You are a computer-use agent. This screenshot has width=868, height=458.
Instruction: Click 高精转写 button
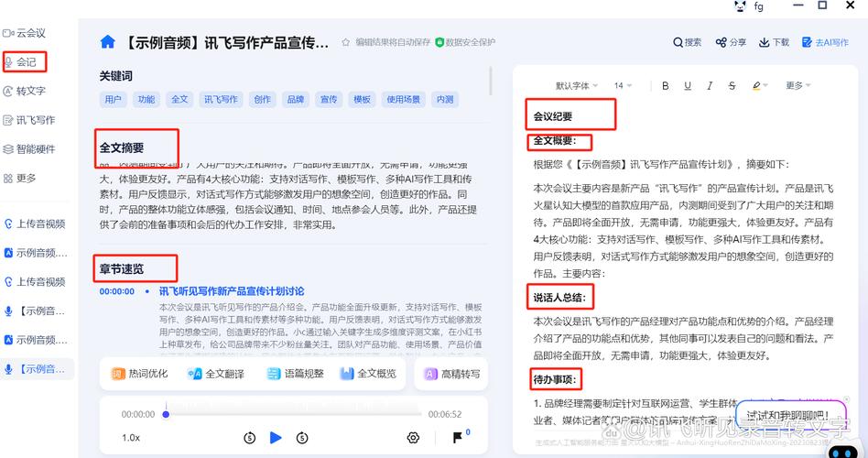451,374
